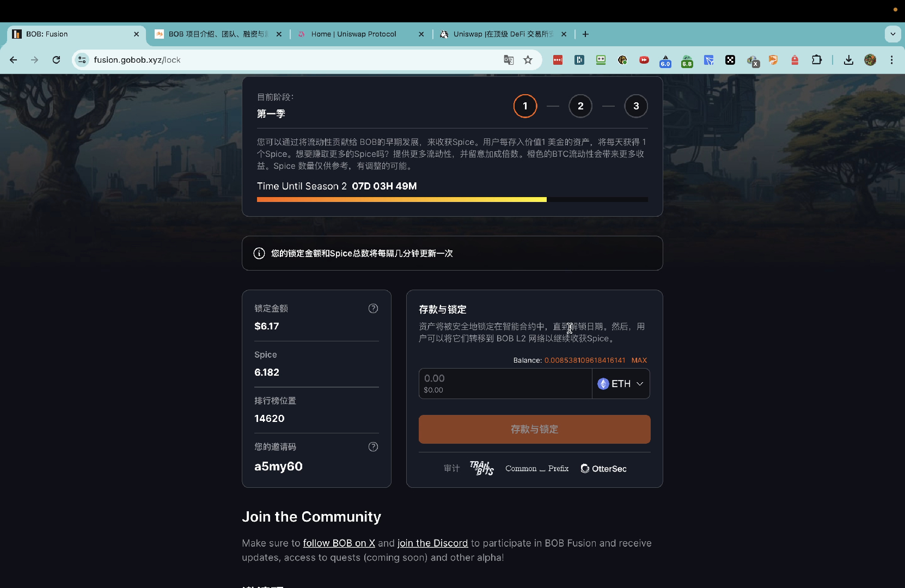Open the Common Prefix audit logo

(537, 468)
